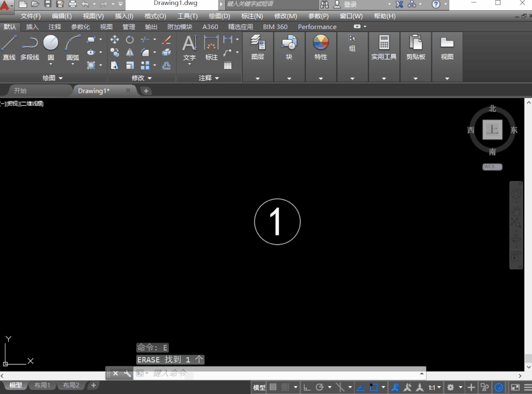Click the Rotate tool icon
The height and width of the screenshot is (394, 532).
(x=130, y=40)
